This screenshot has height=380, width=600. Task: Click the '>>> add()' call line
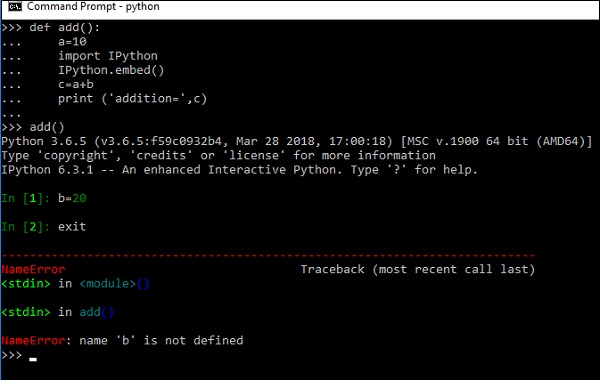coord(33,127)
